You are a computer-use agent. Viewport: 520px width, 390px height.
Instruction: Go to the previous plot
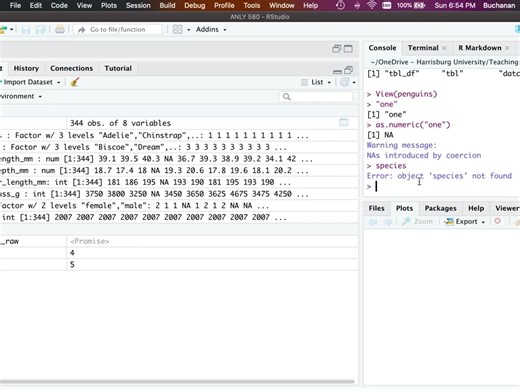coord(373,222)
